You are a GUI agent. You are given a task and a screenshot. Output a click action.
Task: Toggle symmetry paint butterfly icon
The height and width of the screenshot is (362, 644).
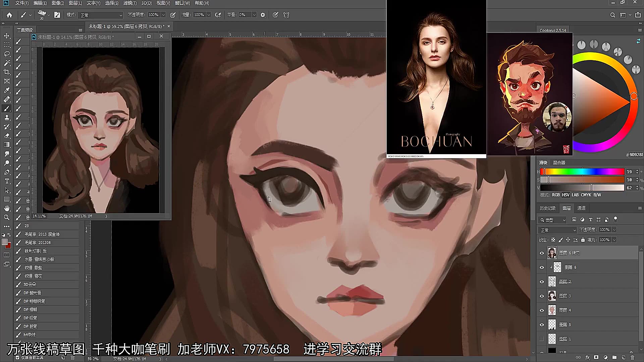[x=286, y=15]
